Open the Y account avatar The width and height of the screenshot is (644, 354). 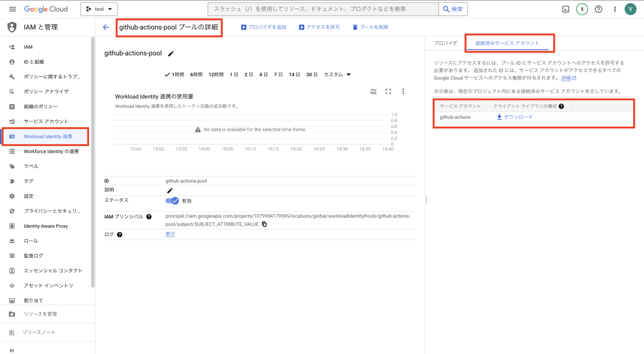pos(631,9)
